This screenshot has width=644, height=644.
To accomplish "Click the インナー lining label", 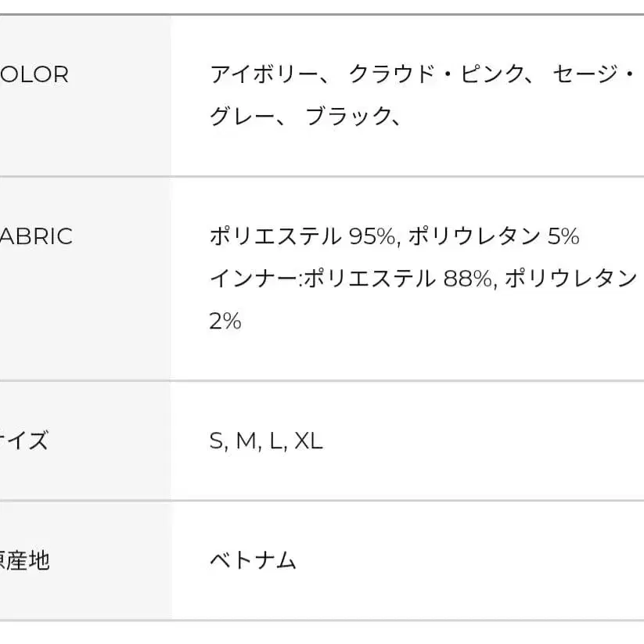I will tap(253, 278).
